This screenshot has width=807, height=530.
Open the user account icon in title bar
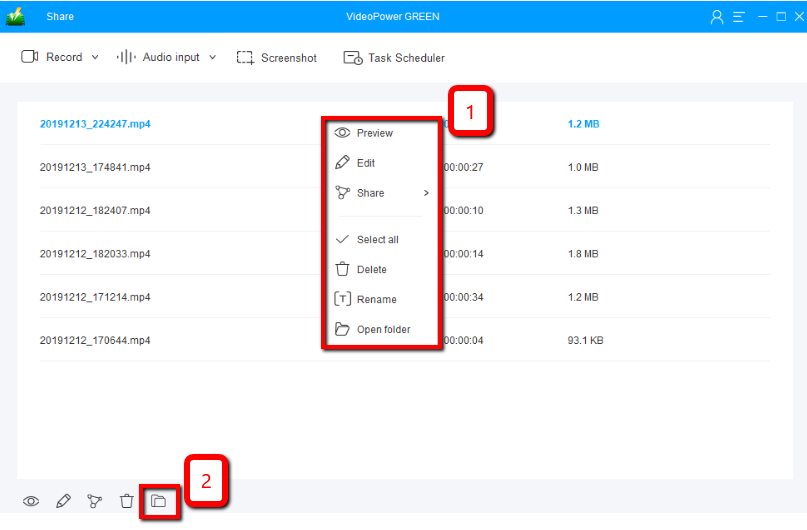[716, 17]
